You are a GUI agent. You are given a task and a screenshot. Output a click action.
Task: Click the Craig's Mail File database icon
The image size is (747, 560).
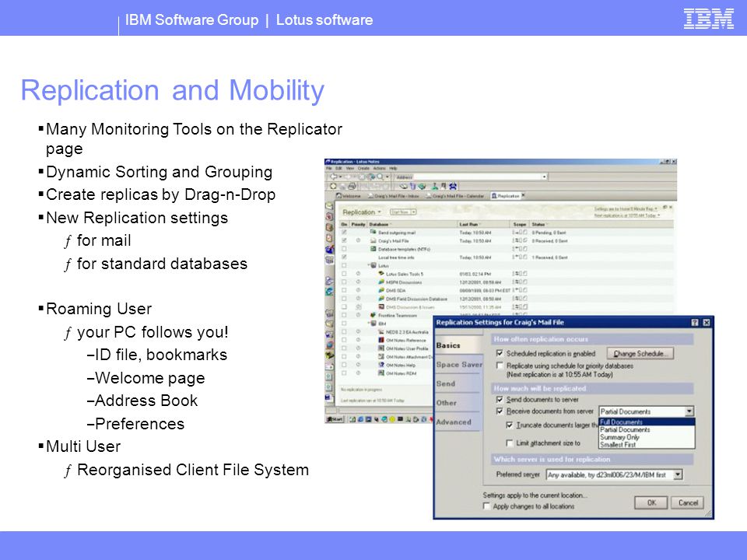click(x=373, y=240)
